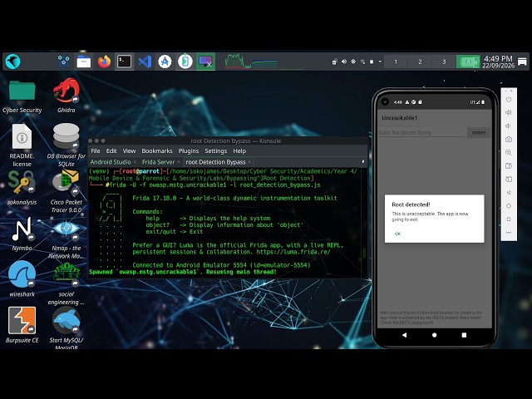Open the Konsole View menu

coord(129,151)
